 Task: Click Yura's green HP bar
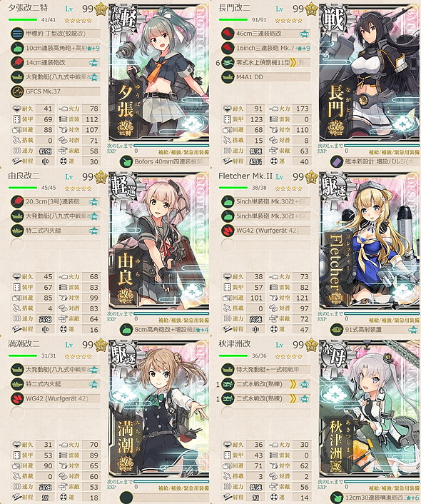coord(23,188)
